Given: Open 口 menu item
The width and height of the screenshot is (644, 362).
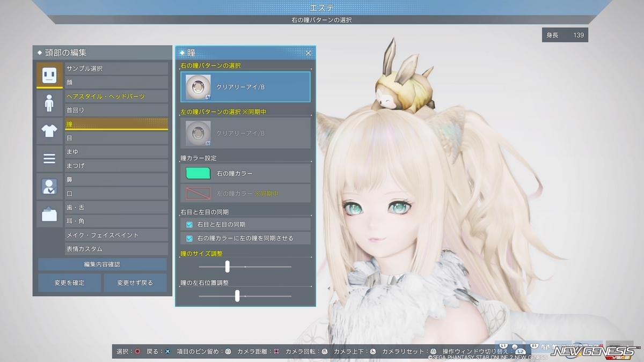Looking at the screenshot, I should click(116, 194).
